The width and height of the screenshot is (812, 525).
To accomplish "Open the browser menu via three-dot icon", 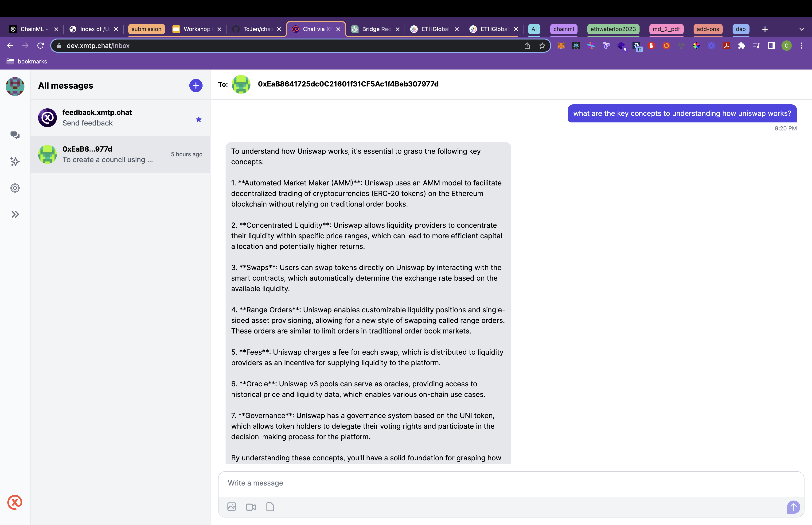I will click(801, 45).
